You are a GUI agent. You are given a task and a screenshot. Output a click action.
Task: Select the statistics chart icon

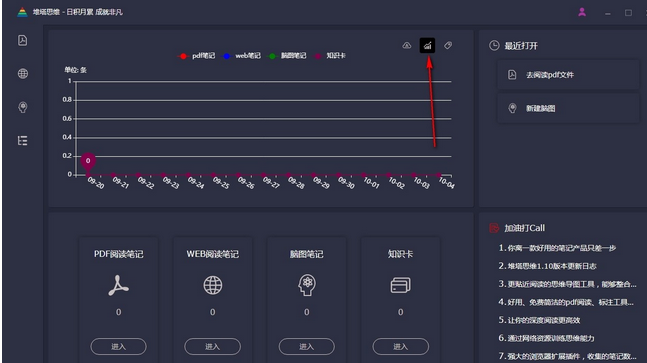point(427,45)
